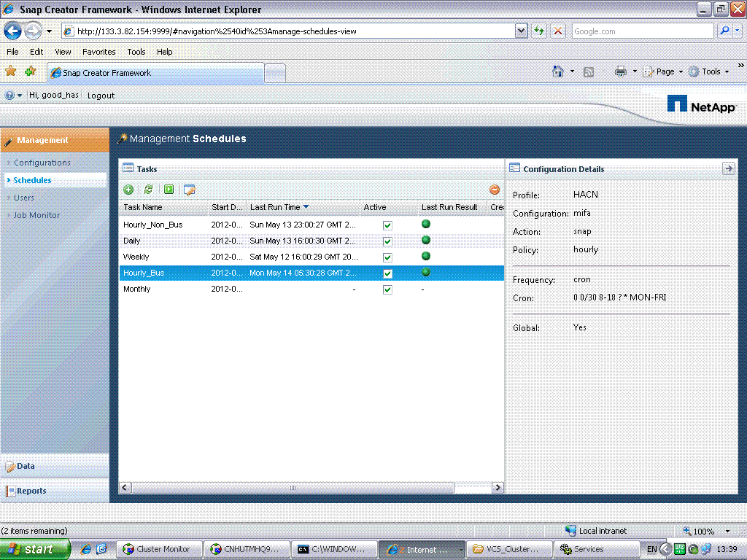Image resolution: width=747 pixels, height=560 pixels.
Task: Open the search provider dropdown arrow
Action: (738, 31)
